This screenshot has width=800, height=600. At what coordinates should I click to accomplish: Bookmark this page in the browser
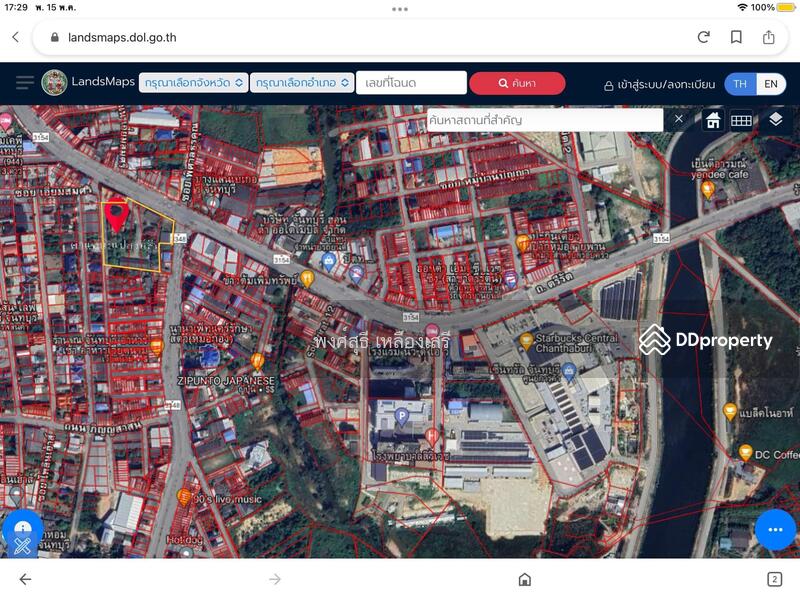pyautogui.click(x=736, y=37)
